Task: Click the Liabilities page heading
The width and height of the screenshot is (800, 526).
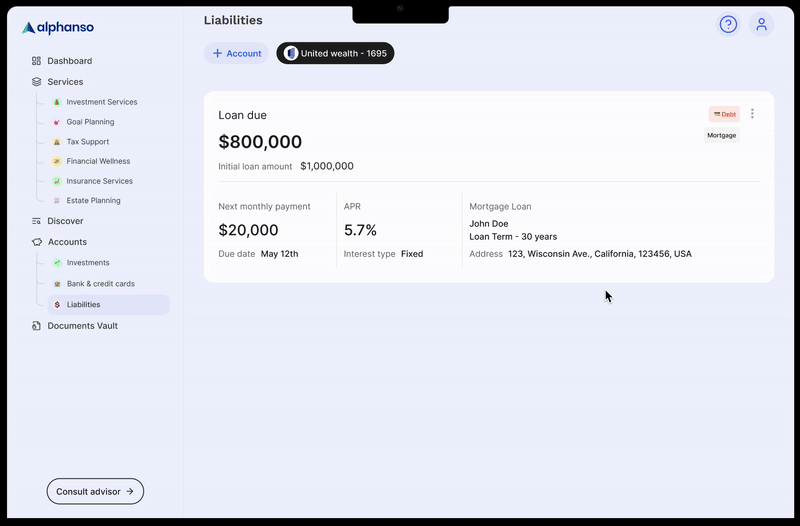Action: click(x=233, y=20)
